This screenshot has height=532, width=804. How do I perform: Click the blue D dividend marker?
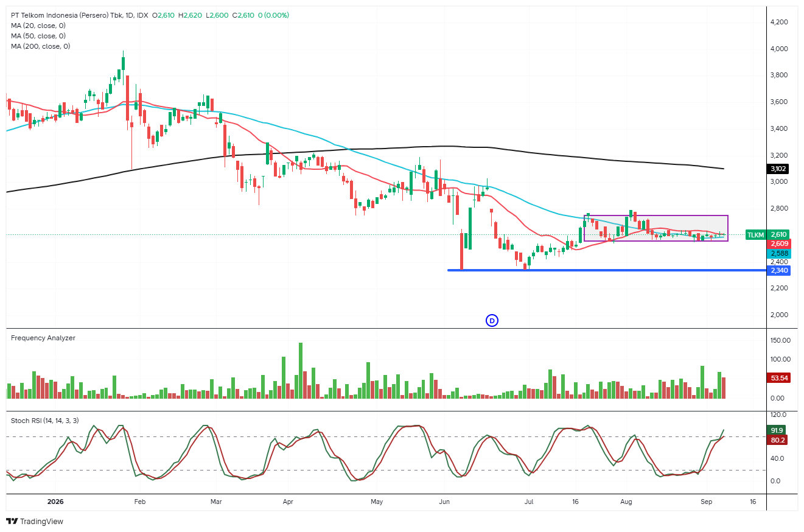pyautogui.click(x=492, y=320)
